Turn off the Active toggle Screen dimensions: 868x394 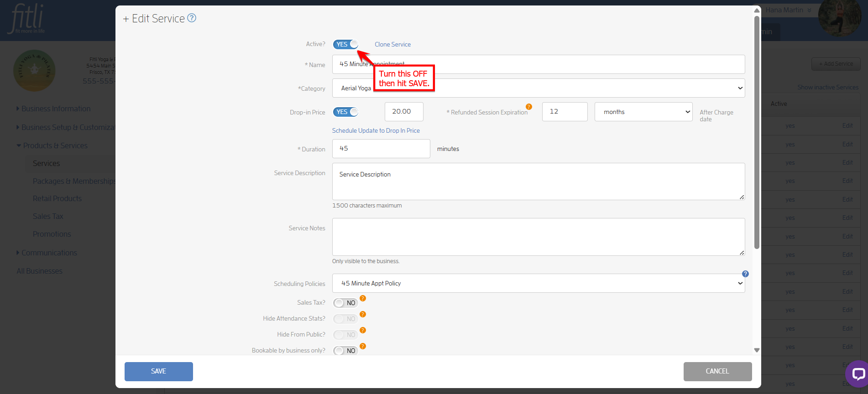tap(345, 44)
